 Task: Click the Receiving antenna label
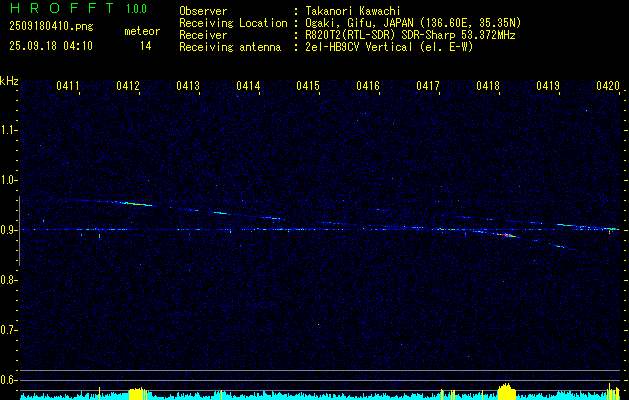pos(230,47)
